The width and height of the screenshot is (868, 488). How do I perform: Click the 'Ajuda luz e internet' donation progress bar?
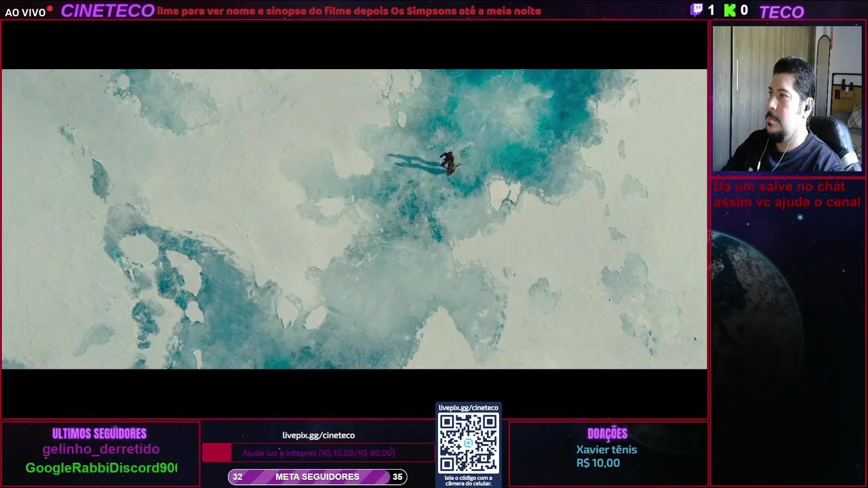(318, 453)
